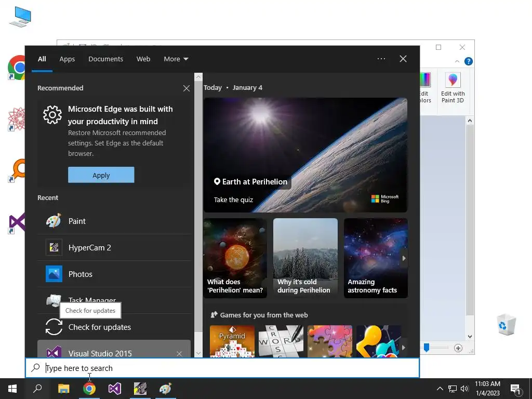Click the Paint zoom slider handle

click(x=427, y=348)
